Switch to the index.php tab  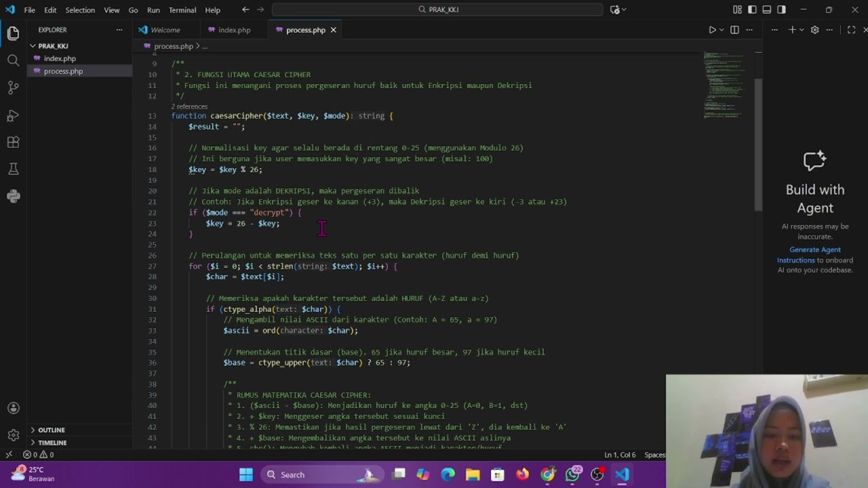(234, 30)
